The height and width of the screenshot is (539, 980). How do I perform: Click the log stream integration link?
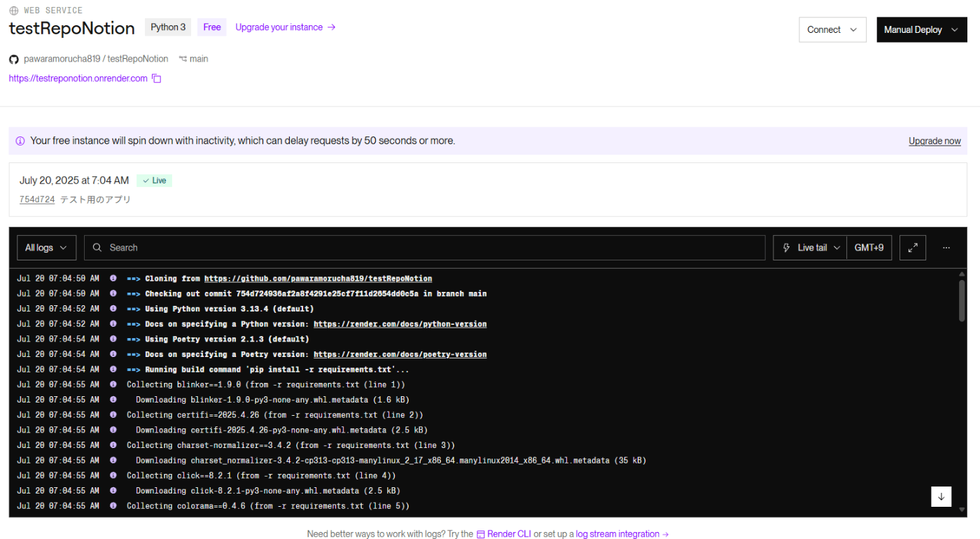click(622, 534)
